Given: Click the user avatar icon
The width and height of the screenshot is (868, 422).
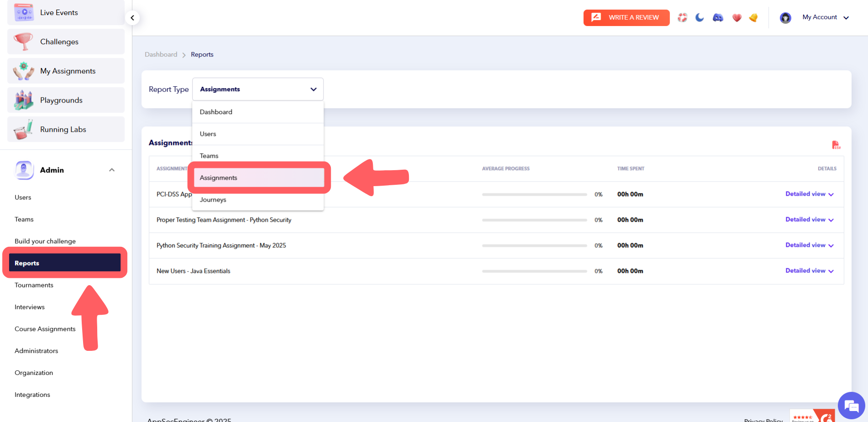Looking at the screenshot, I should (x=785, y=18).
